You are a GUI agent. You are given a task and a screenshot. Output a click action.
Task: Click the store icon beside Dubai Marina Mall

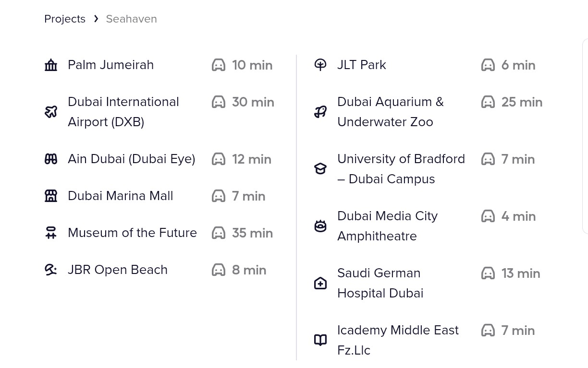[51, 196]
